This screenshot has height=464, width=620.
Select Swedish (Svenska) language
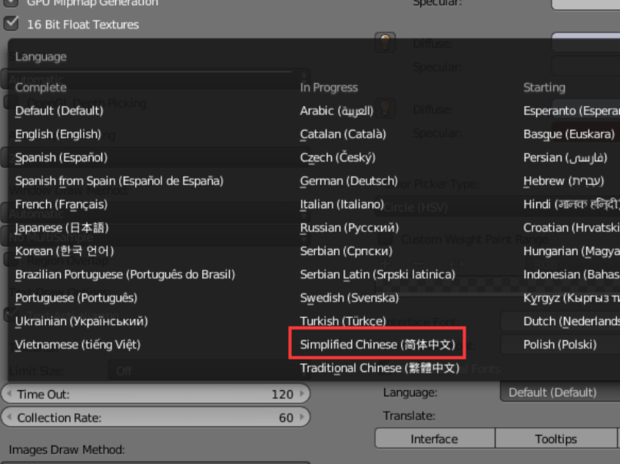349,298
